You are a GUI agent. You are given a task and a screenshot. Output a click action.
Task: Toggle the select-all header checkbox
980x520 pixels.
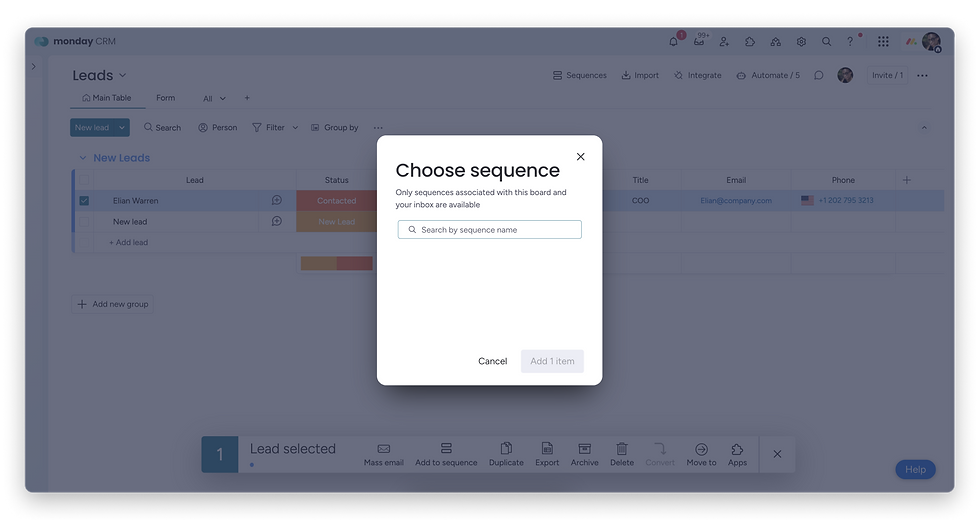tap(84, 180)
